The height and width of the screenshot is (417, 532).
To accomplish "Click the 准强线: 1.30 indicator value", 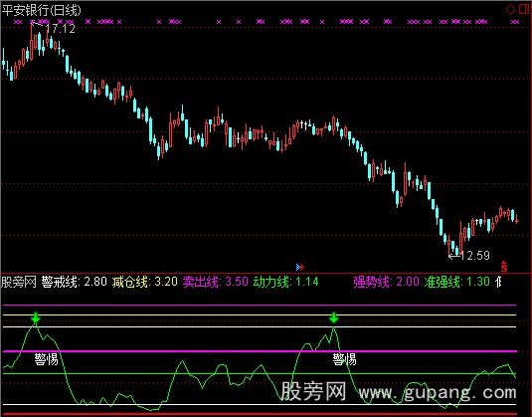I will click(457, 282).
